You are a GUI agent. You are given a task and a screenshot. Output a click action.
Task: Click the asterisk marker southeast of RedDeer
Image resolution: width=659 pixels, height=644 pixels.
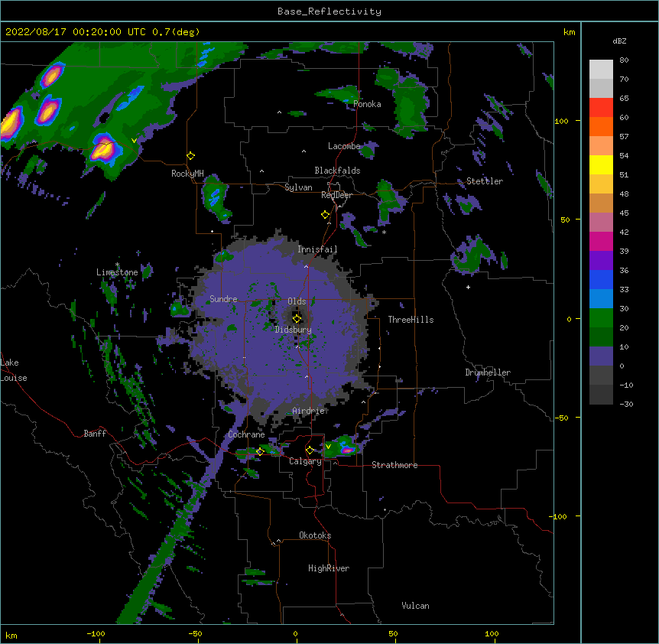pos(384,233)
